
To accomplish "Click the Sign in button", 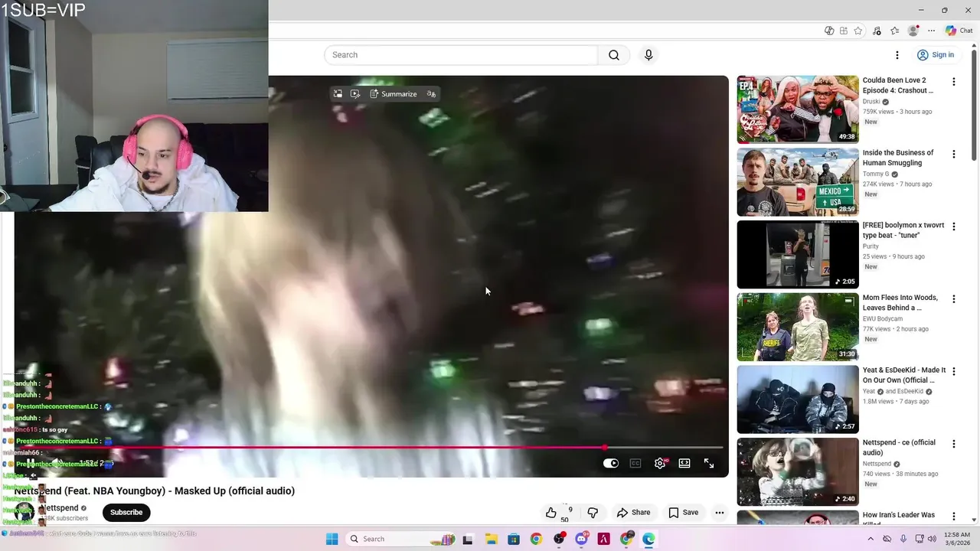I will pyautogui.click(x=936, y=55).
